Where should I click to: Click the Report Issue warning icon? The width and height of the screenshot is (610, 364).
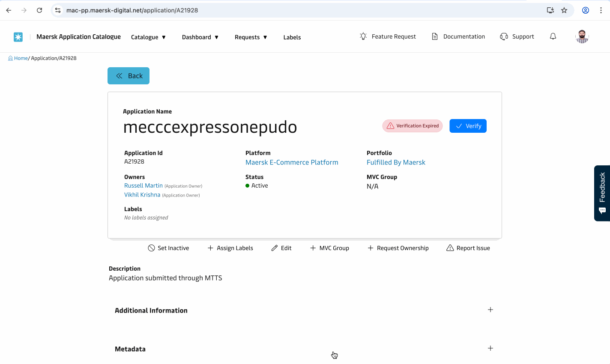click(450, 248)
